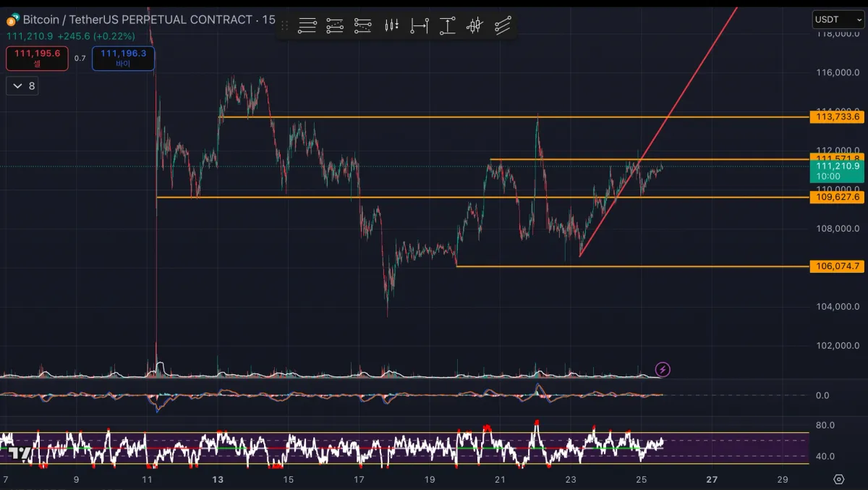Click the 80.0 RSI scale label
868x490 pixels.
coord(825,425)
